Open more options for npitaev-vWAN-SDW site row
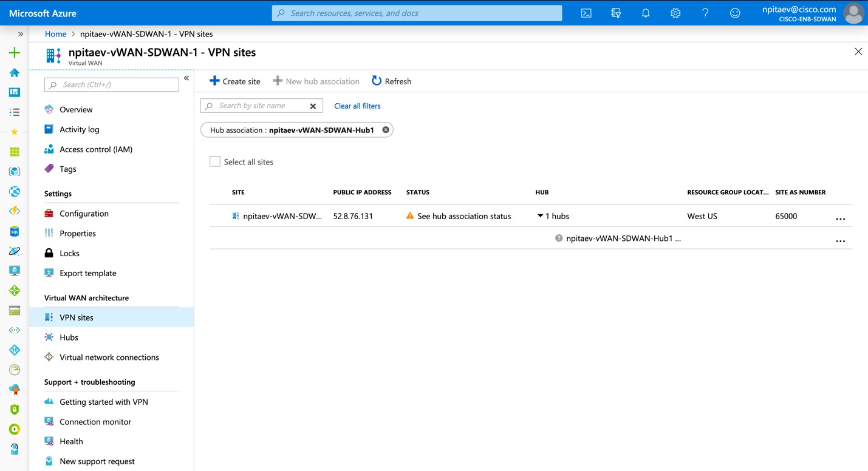 841,219
